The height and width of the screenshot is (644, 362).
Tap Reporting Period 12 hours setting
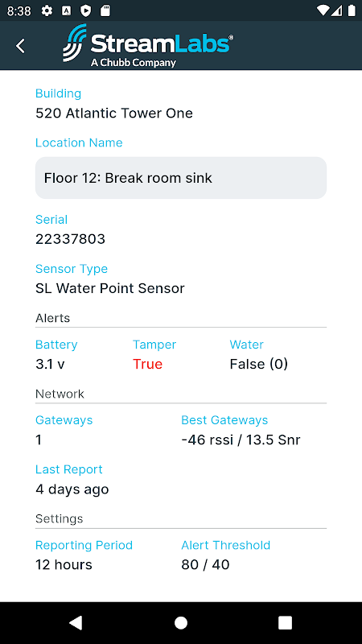coord(64,565)
